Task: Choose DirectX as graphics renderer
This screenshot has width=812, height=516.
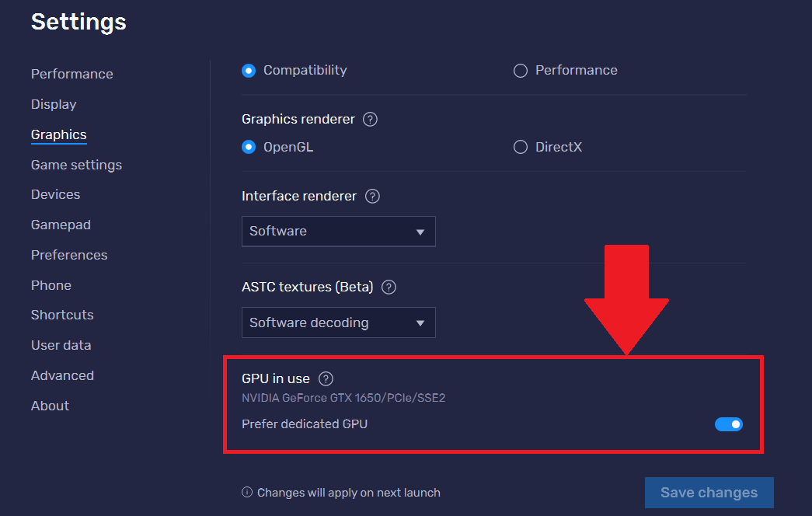Action: click(519, 146)
